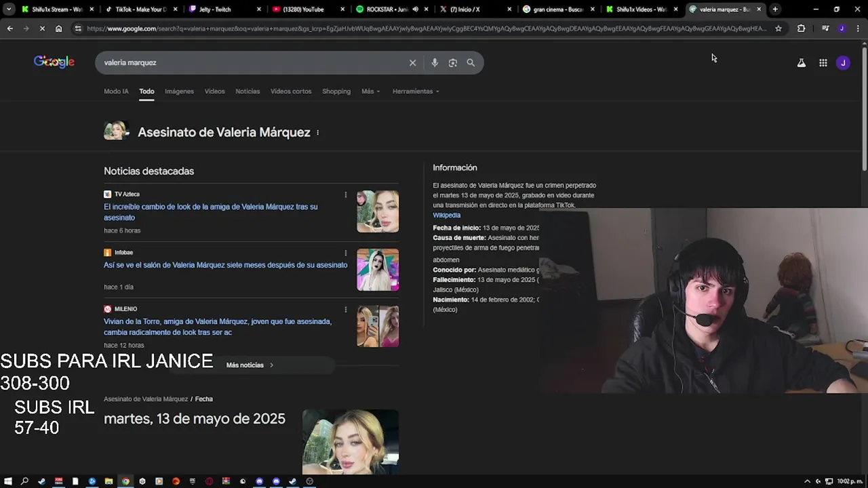
Task: Click the magnifier search button in search box
Action: pyautogui.click(x=471, y=62)
